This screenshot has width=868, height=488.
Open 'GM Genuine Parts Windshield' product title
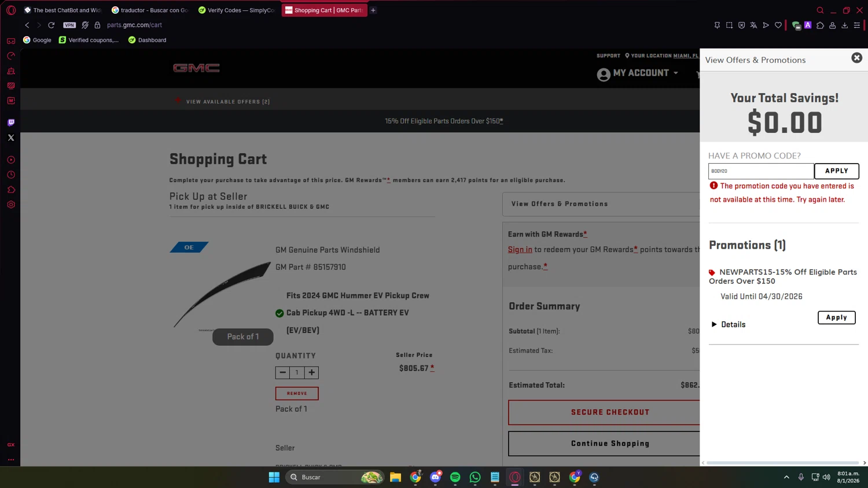pos(328,250)
